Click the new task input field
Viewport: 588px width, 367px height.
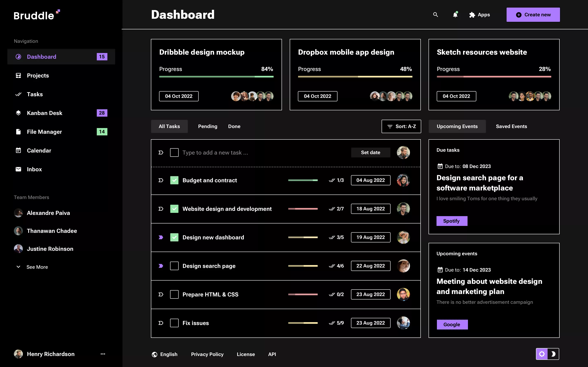(262, 153)
